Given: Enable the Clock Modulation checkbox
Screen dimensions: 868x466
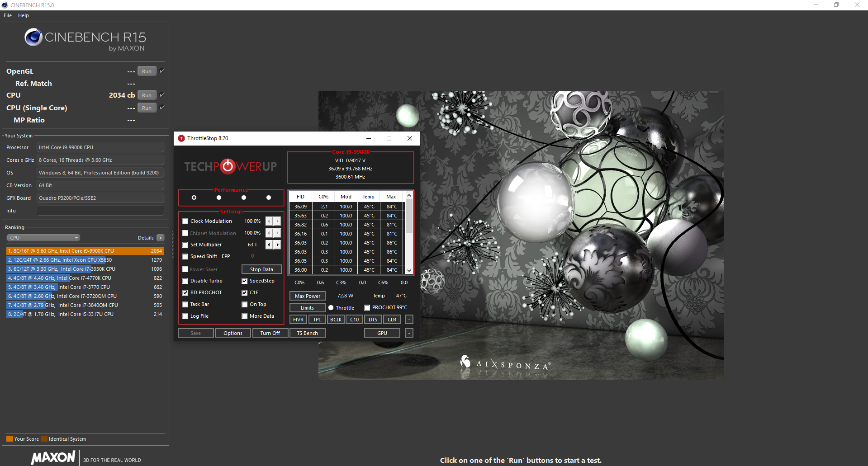Looking at the screenshot, I should (185, 221).
